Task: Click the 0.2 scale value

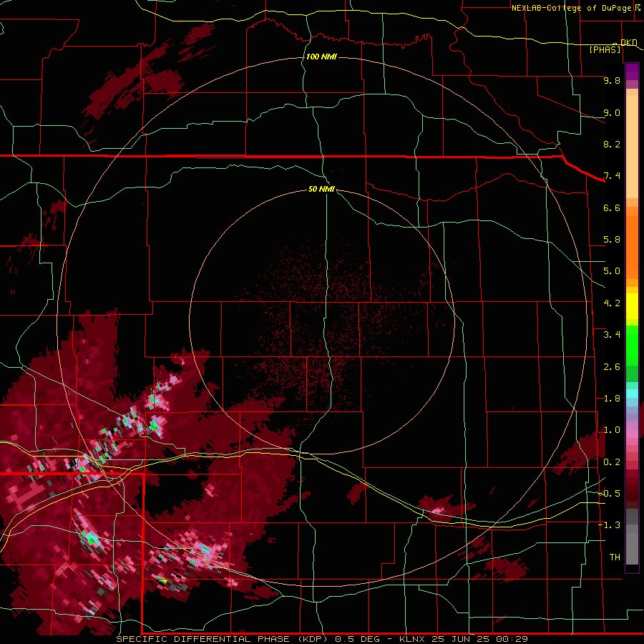Action: [612, 462]
